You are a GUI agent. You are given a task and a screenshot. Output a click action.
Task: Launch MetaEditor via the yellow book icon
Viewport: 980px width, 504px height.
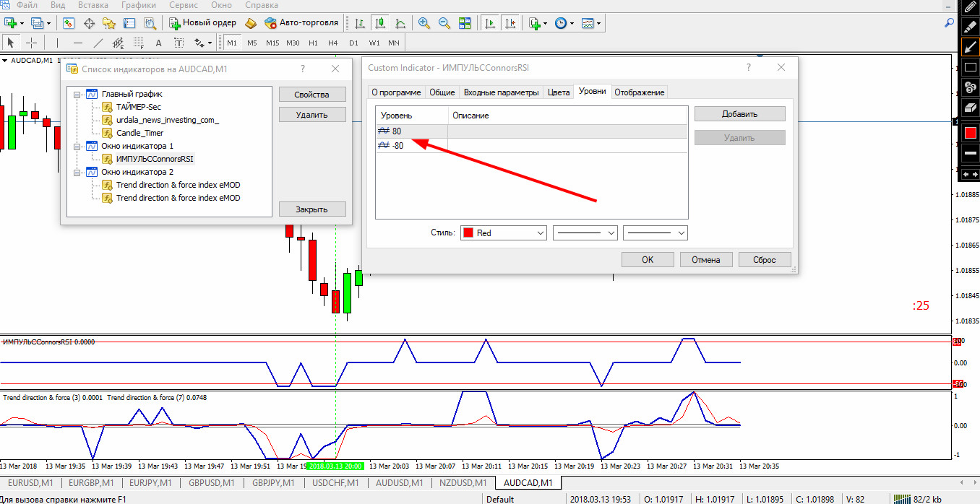click(251, 23)
